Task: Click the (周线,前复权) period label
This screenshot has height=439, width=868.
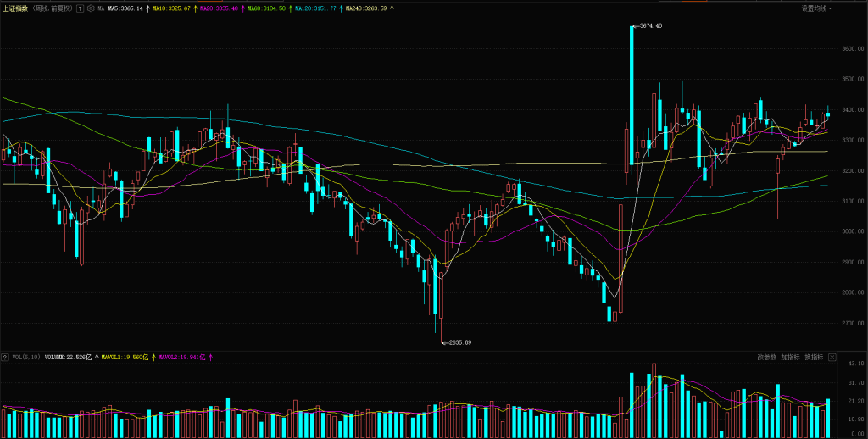Action: (x=52, y=8)
